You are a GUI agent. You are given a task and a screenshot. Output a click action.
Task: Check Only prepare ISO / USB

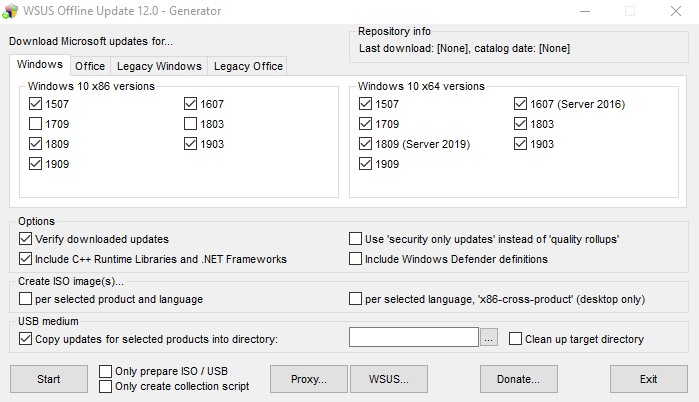(106, 371)
